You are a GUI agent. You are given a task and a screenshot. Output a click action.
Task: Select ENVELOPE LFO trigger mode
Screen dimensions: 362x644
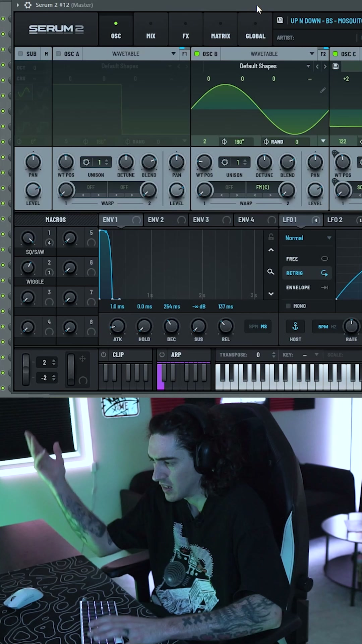pos(307,287)
